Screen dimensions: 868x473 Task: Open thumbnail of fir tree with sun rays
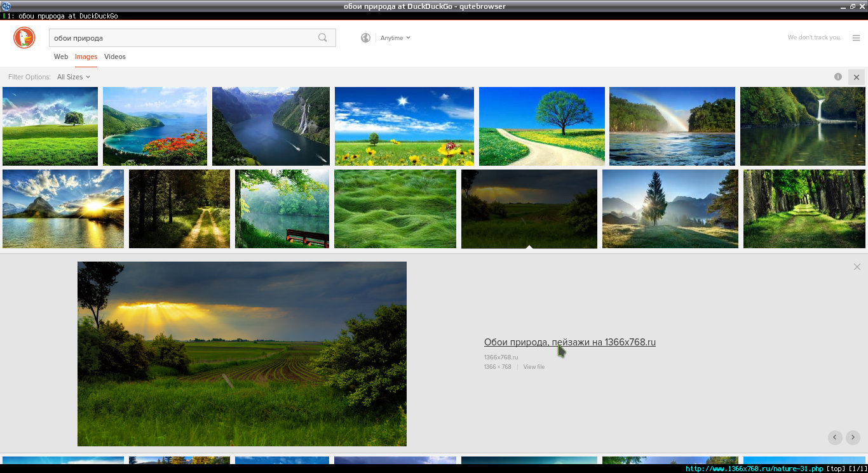pos(670,209)
